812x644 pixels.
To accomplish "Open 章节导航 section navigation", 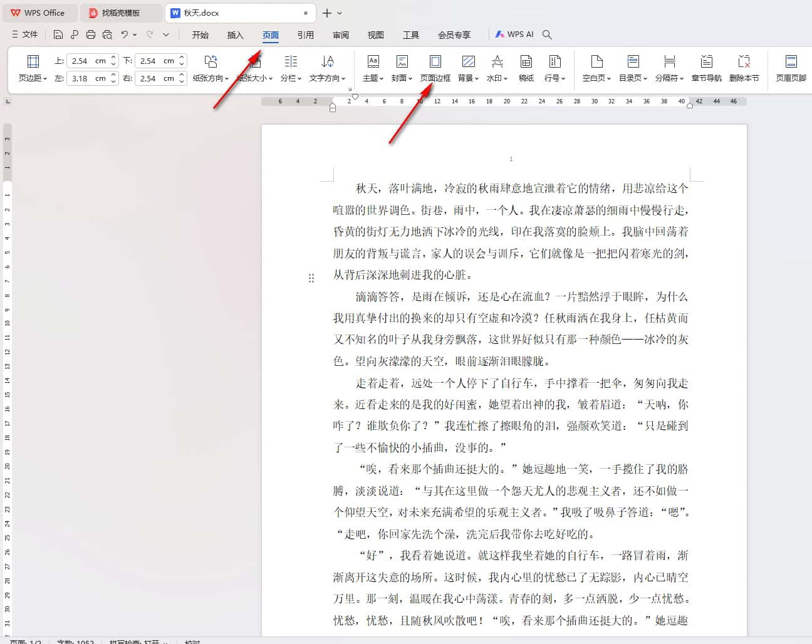I will click(x=706, y=68).
